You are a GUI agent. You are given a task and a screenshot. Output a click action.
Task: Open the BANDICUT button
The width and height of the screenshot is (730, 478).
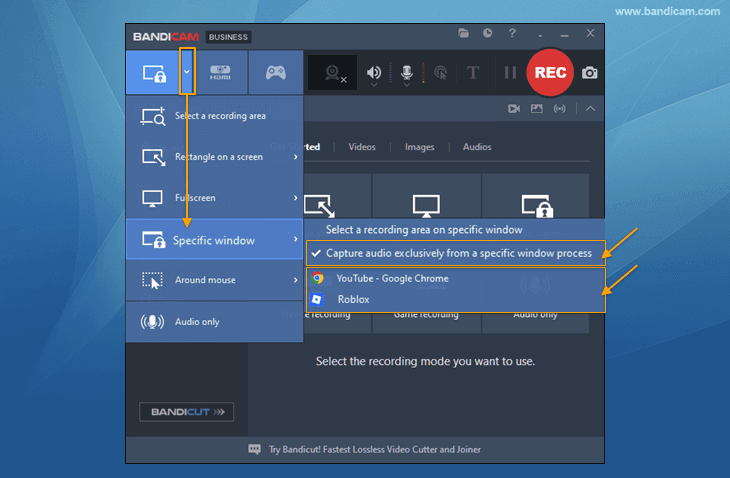(x=187, y=412)
